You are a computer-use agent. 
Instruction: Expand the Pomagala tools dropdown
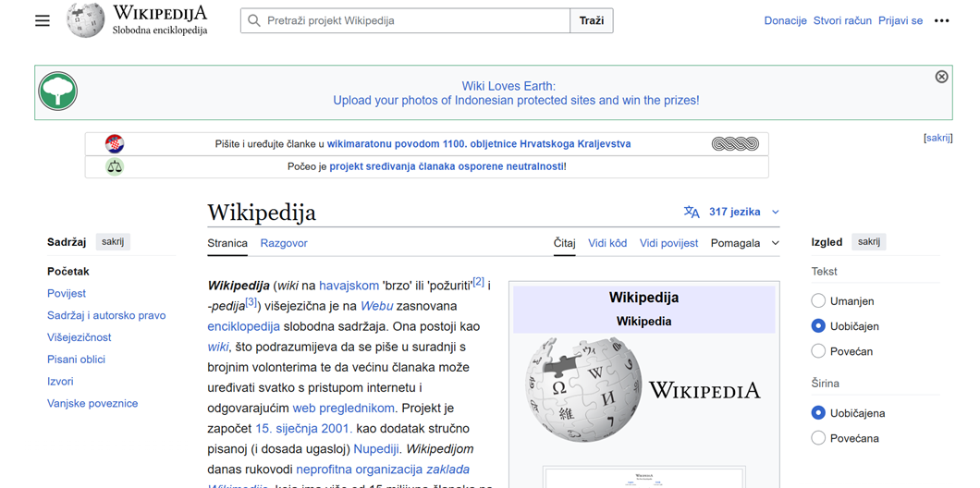click(745, 243)
